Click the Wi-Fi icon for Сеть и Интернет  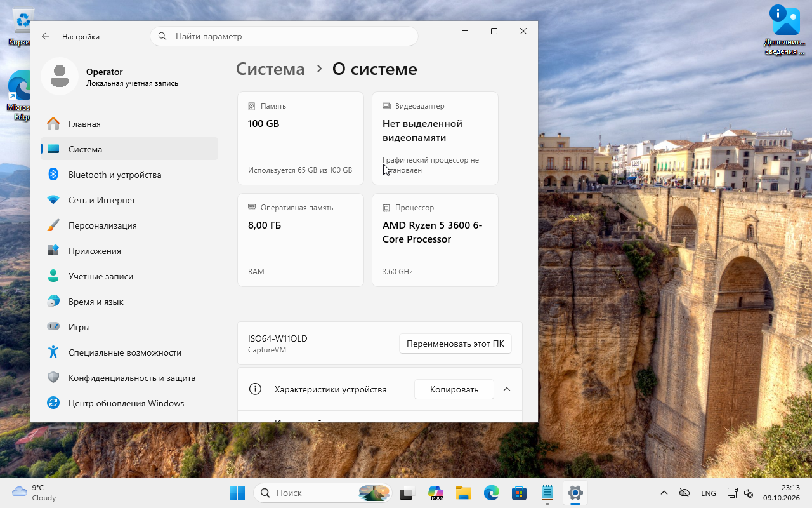pyautogui.click(x=53, y=200)
